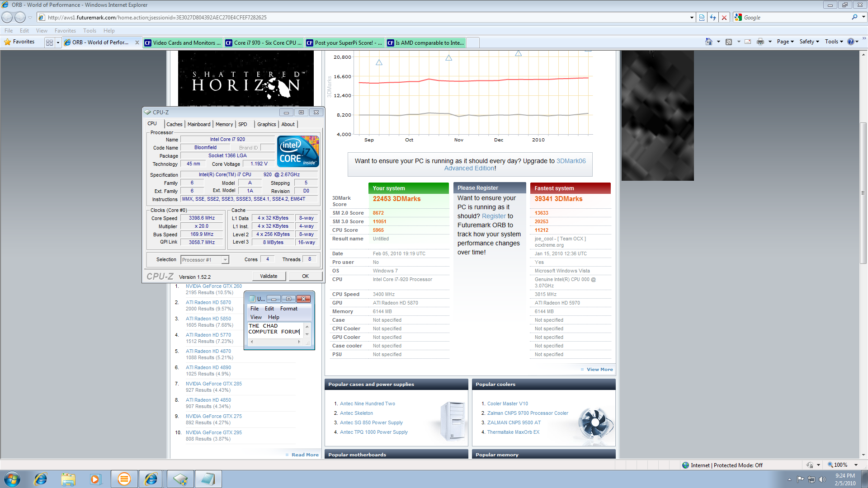Open the search provider dropdown arrow
Screen dimensions: 868x488
(x=863, y=17)
